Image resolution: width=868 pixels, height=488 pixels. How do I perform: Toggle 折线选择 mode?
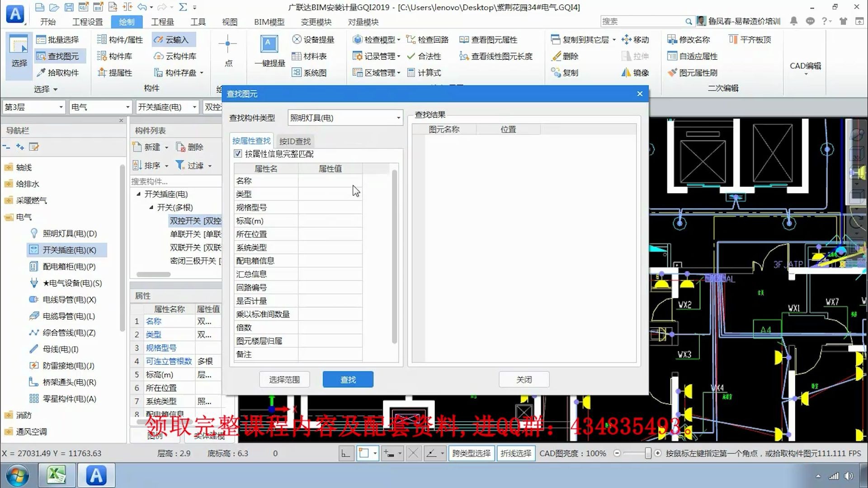point(516,453)
